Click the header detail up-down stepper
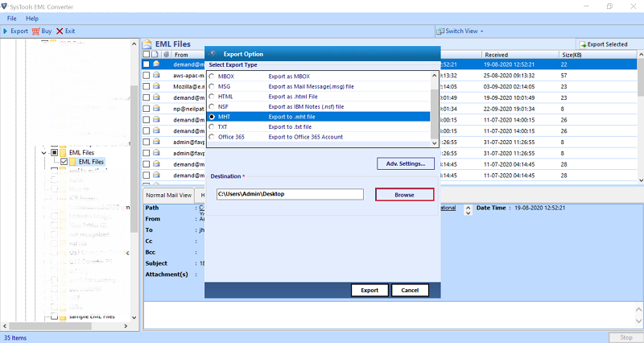 468,210
